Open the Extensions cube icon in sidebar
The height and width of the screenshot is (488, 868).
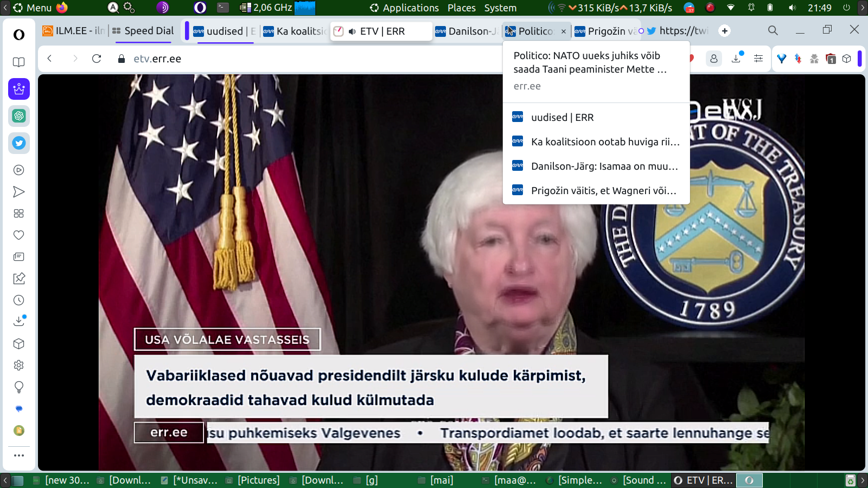(x=19, y=344)
